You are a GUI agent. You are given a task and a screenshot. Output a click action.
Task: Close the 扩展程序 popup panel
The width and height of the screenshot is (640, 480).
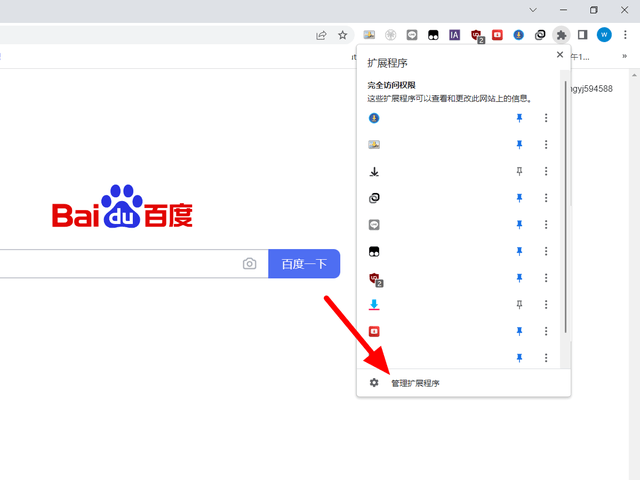coord(560,55)
